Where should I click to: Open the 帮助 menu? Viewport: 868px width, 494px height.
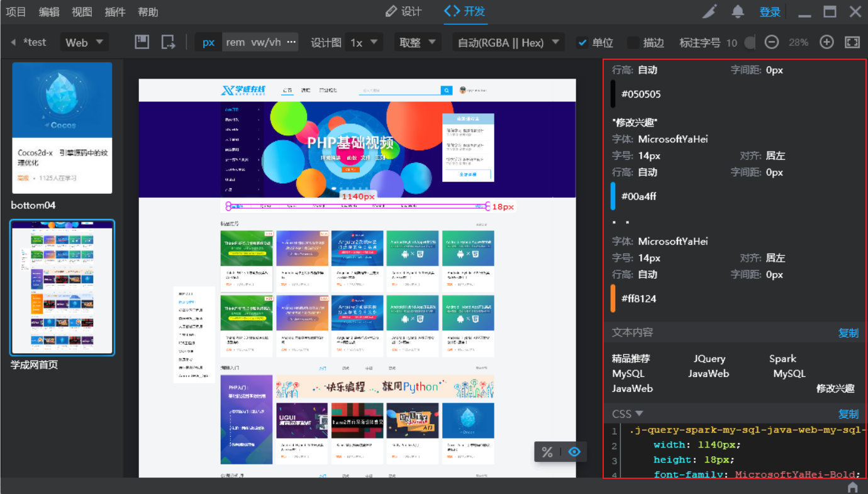click(148, 12)
